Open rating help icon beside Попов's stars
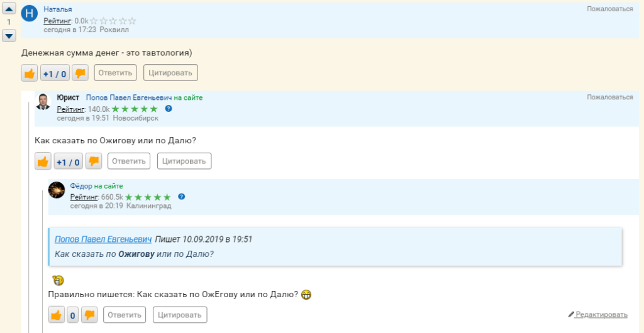This screenshot has height=333, width=644. (168, 109)
